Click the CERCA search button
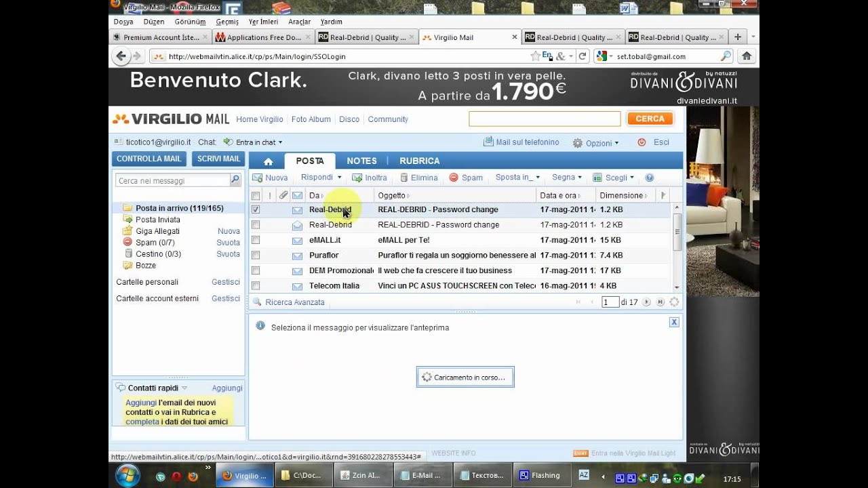The image size is (868, 488). [x=650, y=119]
